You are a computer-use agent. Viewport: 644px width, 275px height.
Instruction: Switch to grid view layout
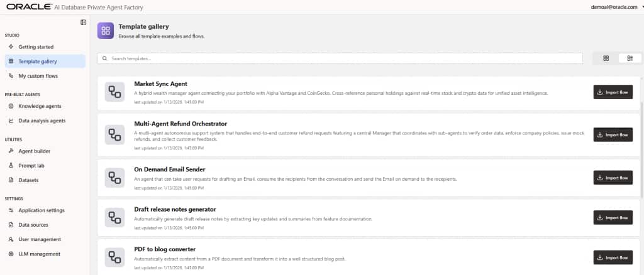coord(606,58)
